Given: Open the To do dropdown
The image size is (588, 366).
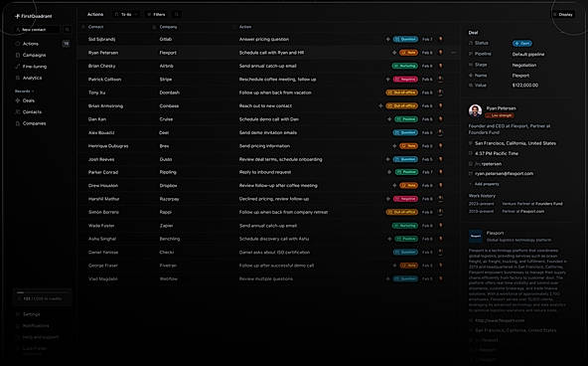Looking at the screenshot, I should (x=126, y=14).
